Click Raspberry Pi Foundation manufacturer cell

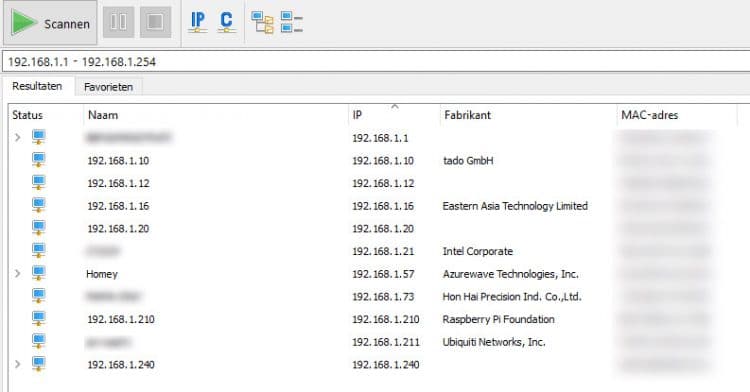point(498,319)
